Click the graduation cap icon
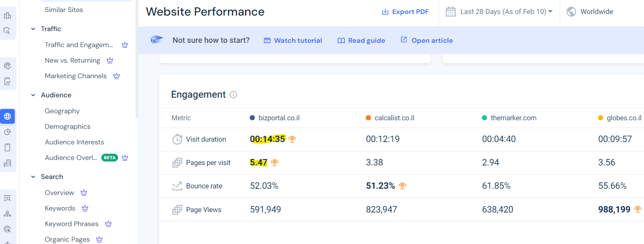Viewport: 644px width, 244px height. [x=156, y=40]
